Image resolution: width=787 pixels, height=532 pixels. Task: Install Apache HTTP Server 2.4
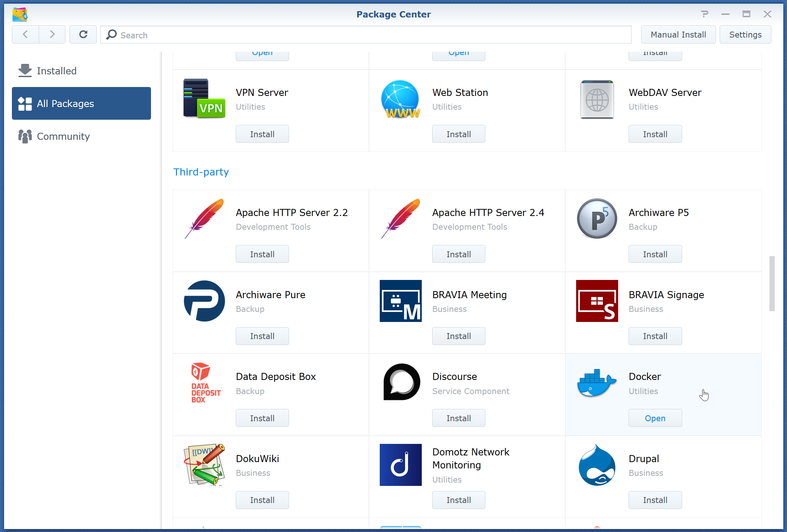tap(458, 254)
